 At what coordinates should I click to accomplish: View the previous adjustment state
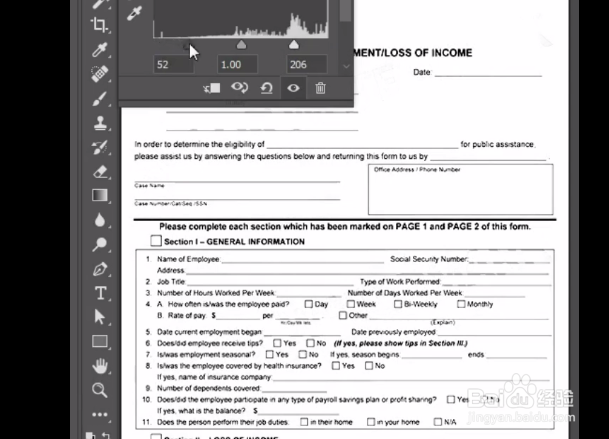point(239,88)
